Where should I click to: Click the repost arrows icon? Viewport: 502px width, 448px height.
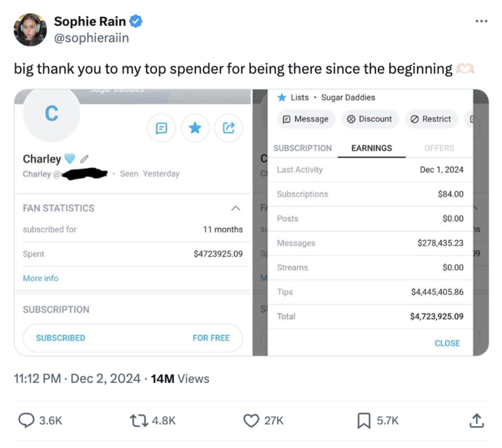pyautogui.click(x=139, y=420)
